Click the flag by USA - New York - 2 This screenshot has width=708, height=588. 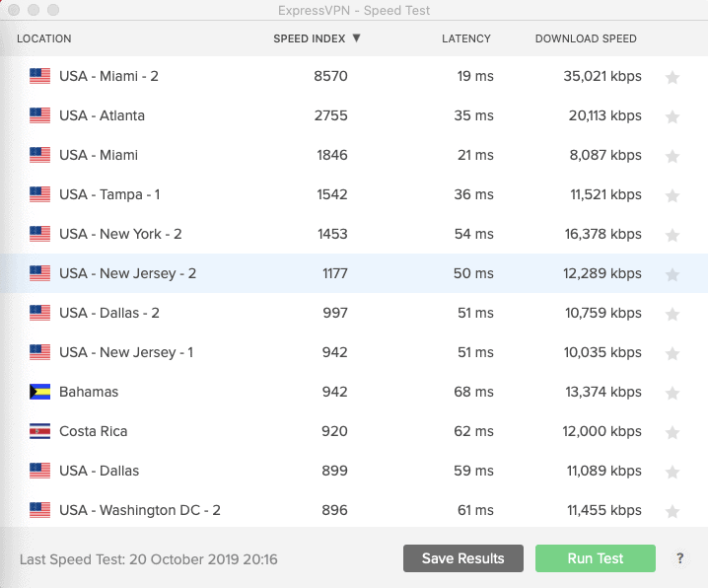tap(39, 234)
